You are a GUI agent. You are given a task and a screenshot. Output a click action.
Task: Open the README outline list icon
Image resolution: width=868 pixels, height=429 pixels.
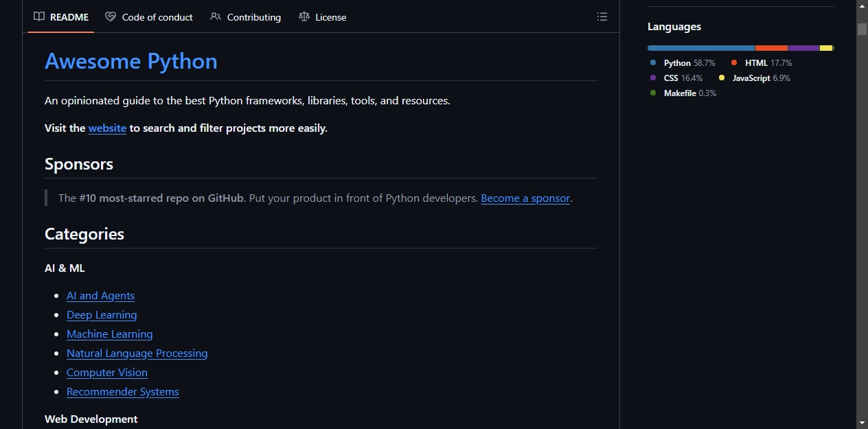[602, 17]
